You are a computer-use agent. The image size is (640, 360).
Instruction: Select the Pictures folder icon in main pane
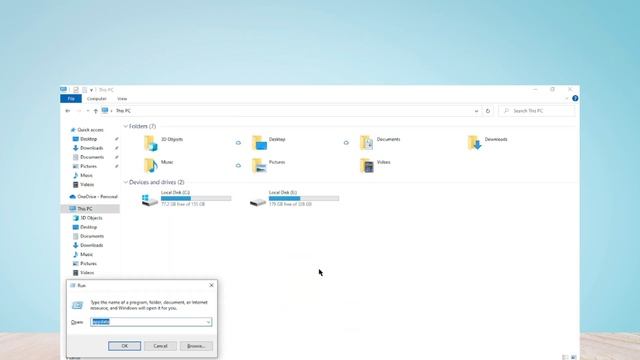point(259,166)
